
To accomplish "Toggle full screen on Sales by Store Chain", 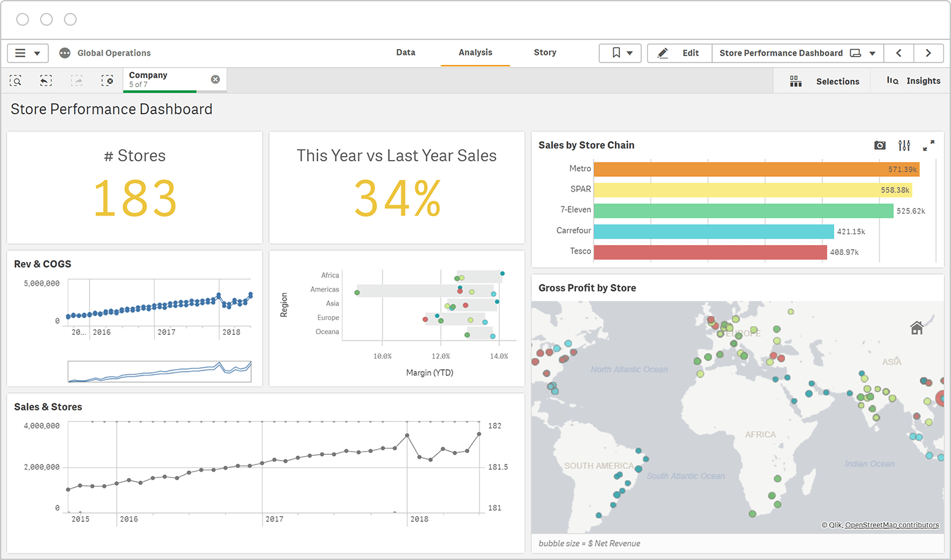I will coord(928,146).
